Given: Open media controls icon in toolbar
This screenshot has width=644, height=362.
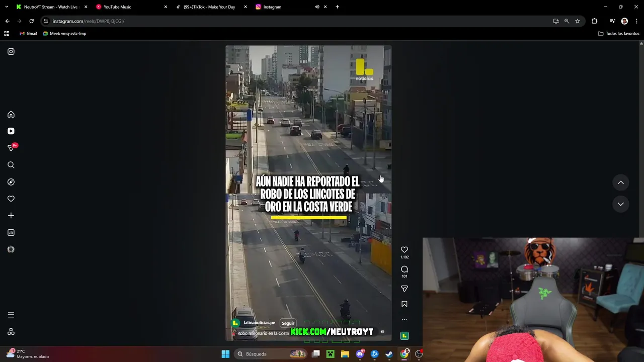Looking at the screenshot, I should [x=612, y=21].
